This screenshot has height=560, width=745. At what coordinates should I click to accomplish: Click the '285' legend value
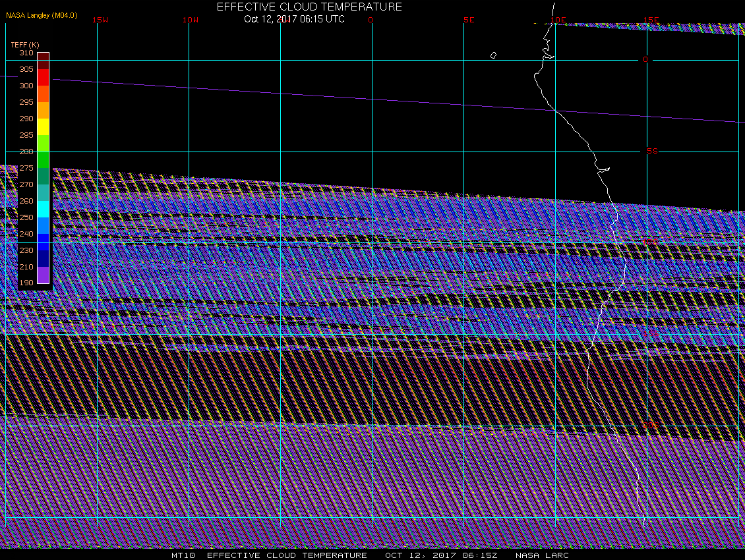tap(26, 135)
